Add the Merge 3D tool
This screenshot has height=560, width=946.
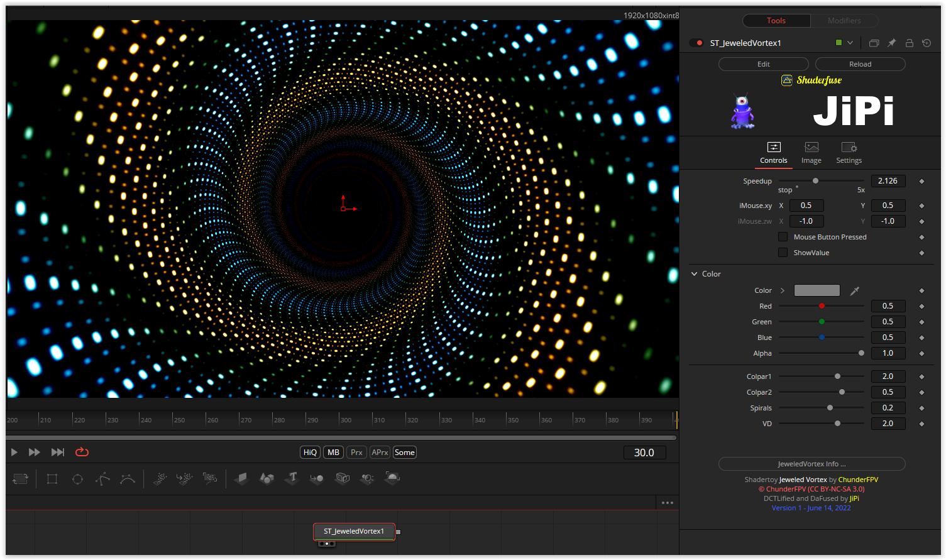point(317,479)
